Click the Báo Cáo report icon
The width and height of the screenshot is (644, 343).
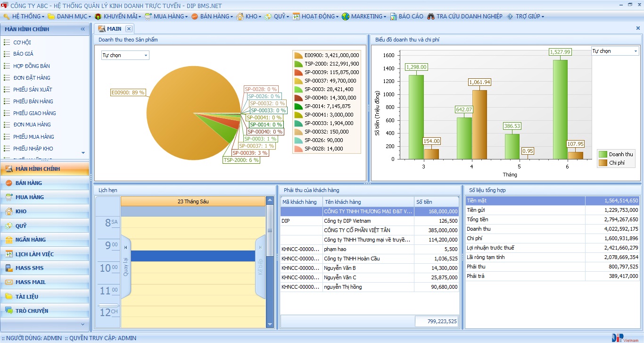tap(393, 17)
